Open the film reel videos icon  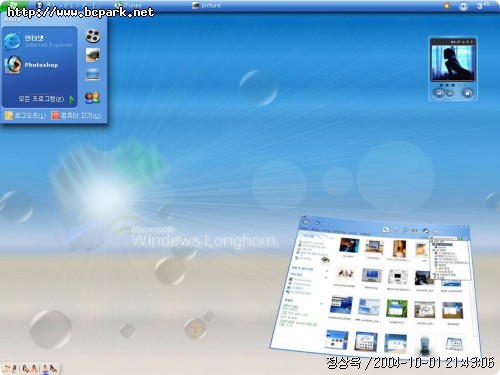coord(92,36)
